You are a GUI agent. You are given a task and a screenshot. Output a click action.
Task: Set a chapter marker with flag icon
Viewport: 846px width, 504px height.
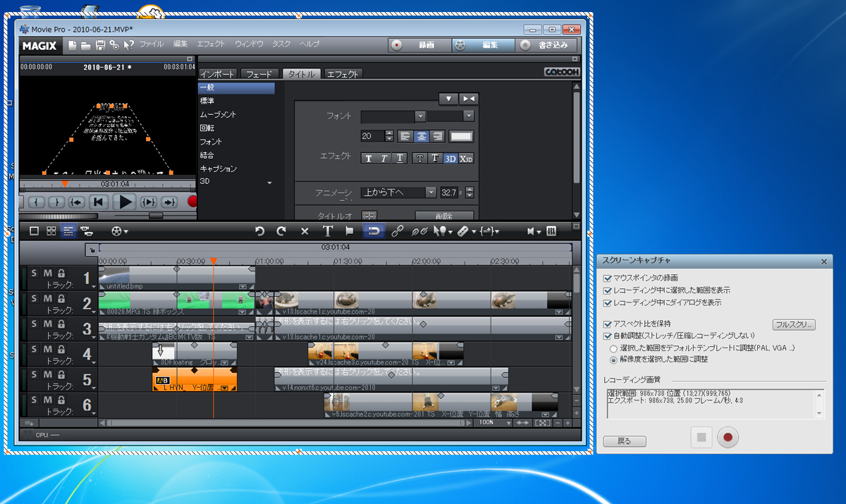point(349,231)
